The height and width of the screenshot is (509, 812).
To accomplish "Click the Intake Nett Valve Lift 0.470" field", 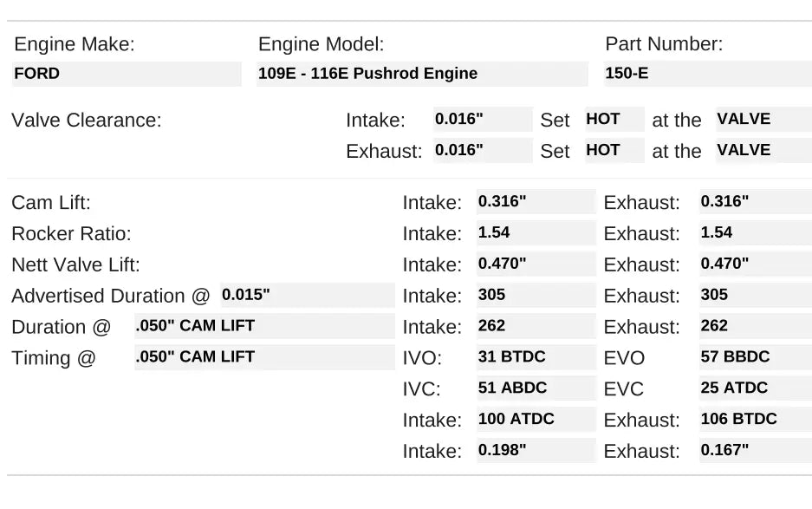I will pyautogui.click(x=536, y=264).
